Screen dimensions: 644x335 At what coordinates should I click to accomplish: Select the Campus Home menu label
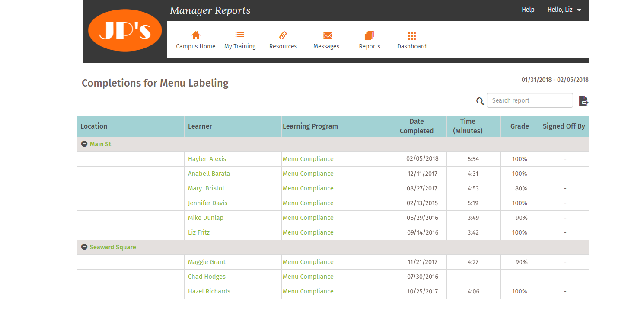[x=196, y=46]
